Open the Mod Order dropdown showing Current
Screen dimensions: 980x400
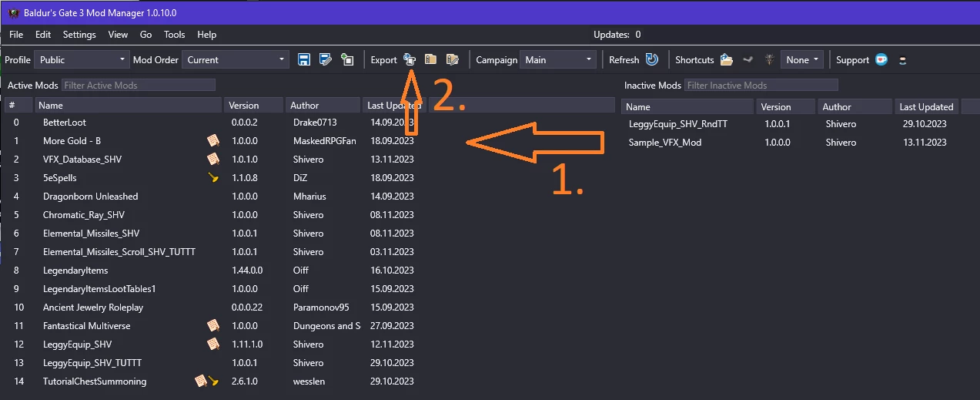click(x=236, y=59)
